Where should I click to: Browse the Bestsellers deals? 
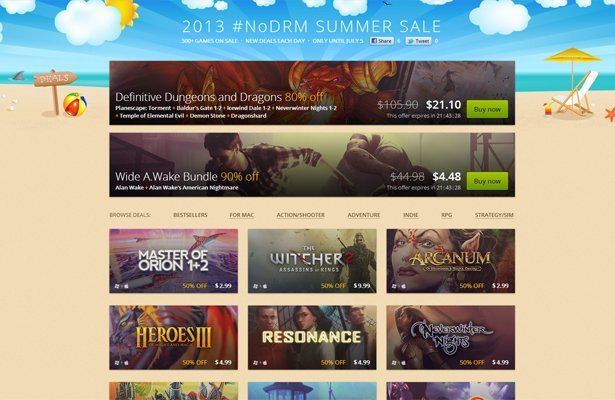(x=190, y=215)
